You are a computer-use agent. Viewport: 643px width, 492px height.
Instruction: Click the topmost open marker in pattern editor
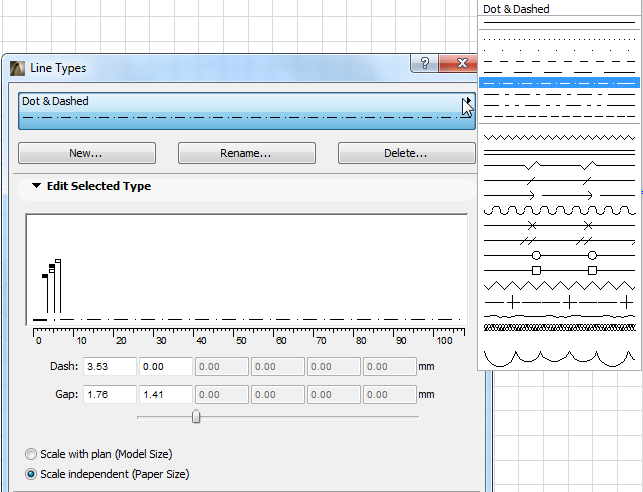(x=58, y=261)
